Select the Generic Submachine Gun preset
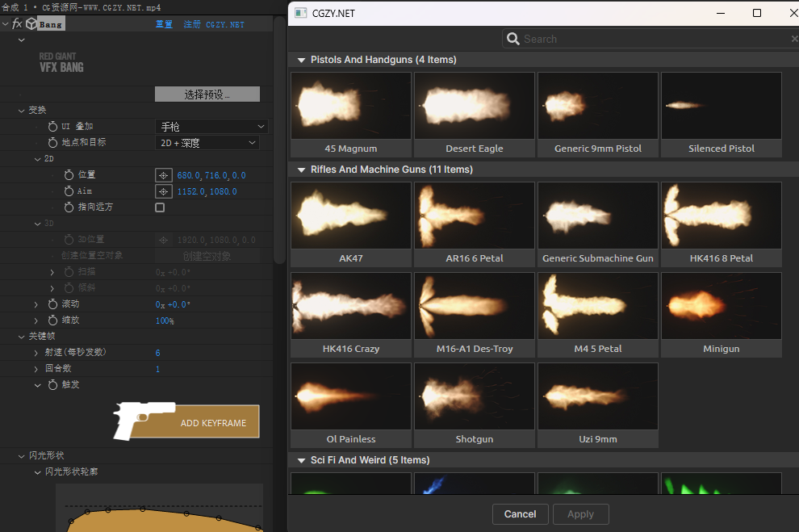This screenshot has height=532, width=799. tap(598, 224)
